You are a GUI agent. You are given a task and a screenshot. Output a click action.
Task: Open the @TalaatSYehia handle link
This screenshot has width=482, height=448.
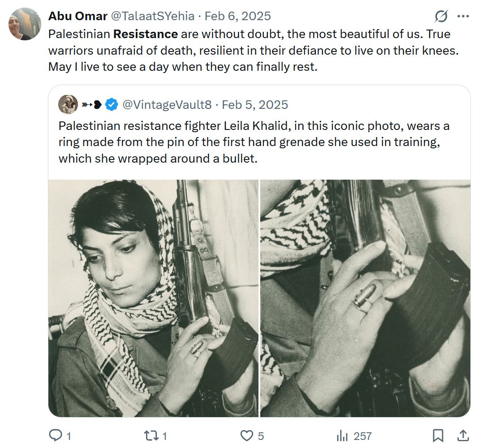[x=152, y=16]
